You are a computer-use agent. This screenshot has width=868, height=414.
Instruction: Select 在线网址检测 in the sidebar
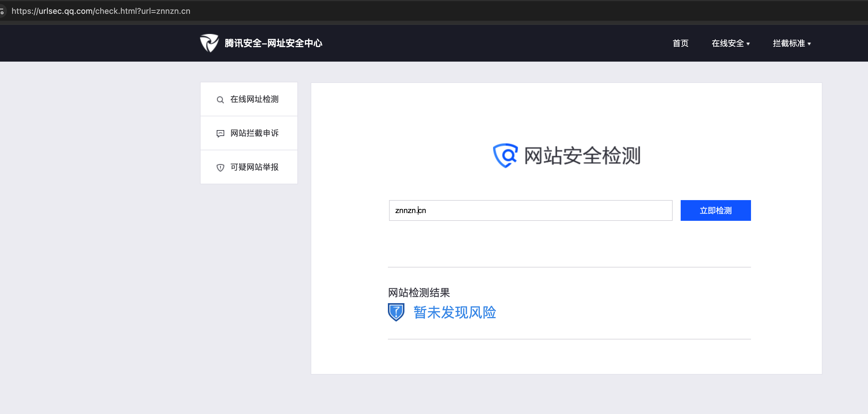[254, 99]
